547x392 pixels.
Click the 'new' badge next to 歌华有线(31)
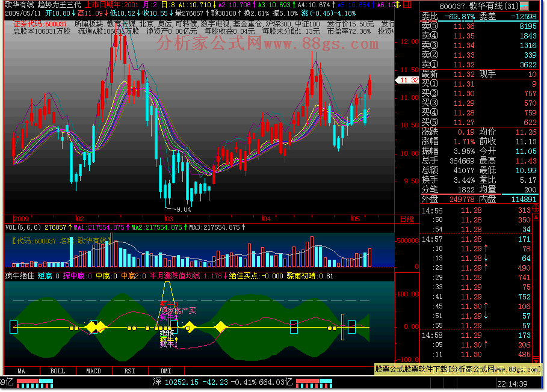(524, 6)
